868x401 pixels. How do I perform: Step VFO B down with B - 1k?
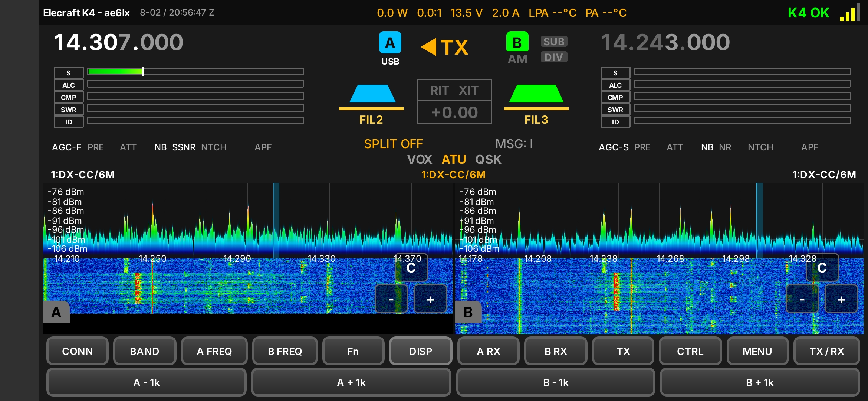(556, 382)
